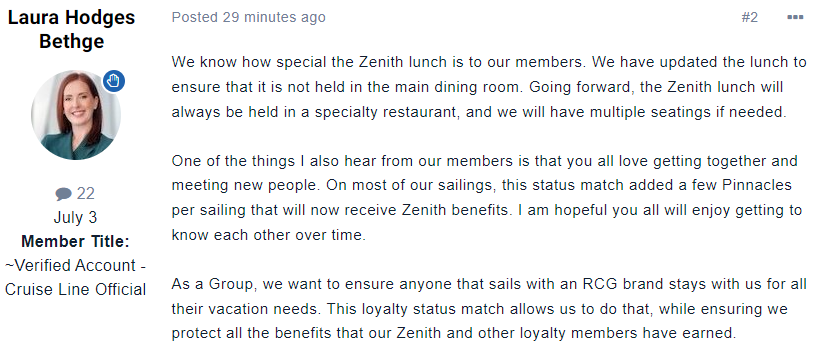824x364 pixels.
Task: Click the line starting "As a Group, we want"
Action: click(x=489, y=285)
